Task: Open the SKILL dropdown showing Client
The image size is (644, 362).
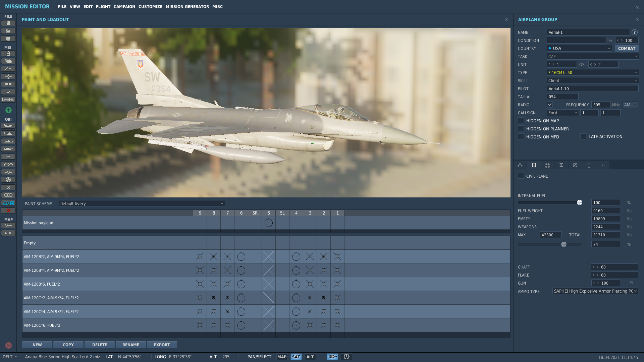Action: coord(593,80)
